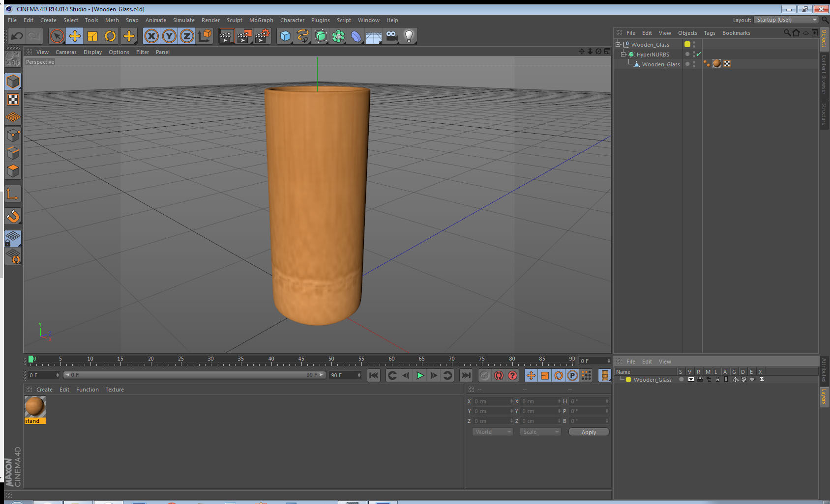830x504 pixels.
Task: Click the green Play Forward button
Action: pos(420,375)
